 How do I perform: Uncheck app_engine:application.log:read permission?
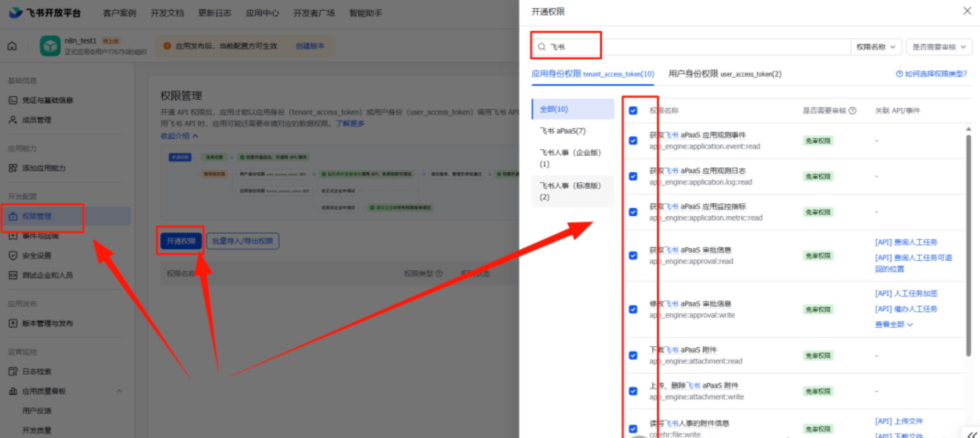coord(633,176)
